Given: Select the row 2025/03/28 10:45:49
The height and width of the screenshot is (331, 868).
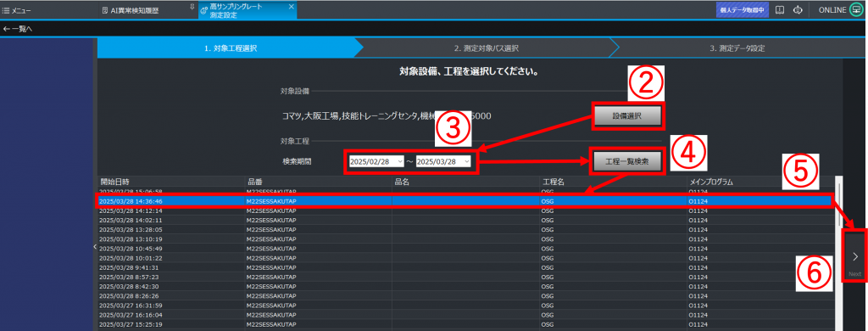Looking at the screenshot, I should pyautogui.click(x=465, y=249).
